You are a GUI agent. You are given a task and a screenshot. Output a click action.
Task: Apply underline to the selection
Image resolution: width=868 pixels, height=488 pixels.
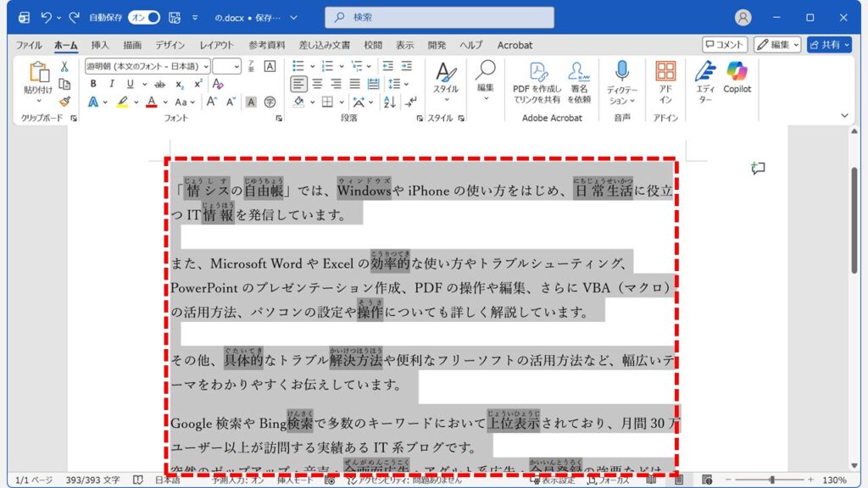pos(131,84)
